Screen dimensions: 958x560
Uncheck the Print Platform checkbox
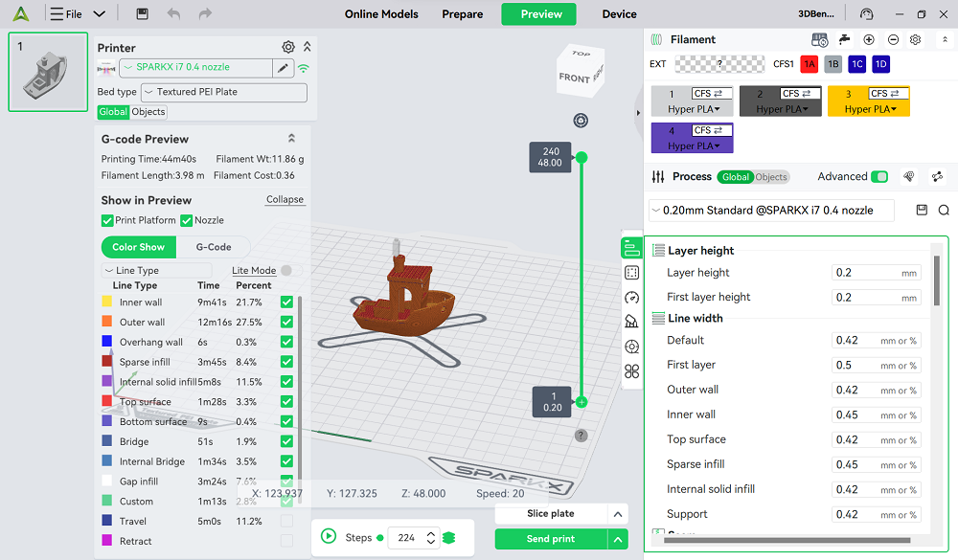tap(107, 220)
